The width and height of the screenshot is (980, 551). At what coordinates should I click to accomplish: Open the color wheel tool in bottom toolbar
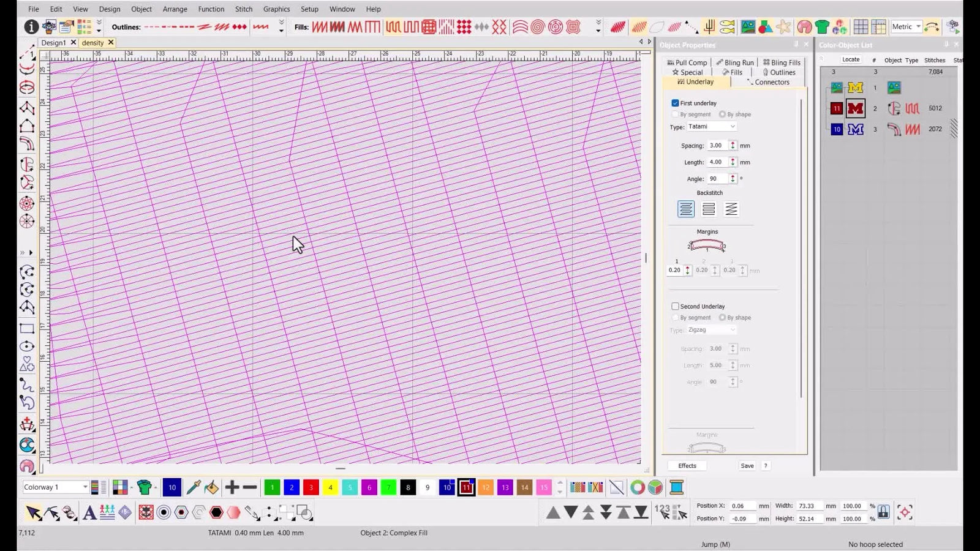(x=638, y=487)
